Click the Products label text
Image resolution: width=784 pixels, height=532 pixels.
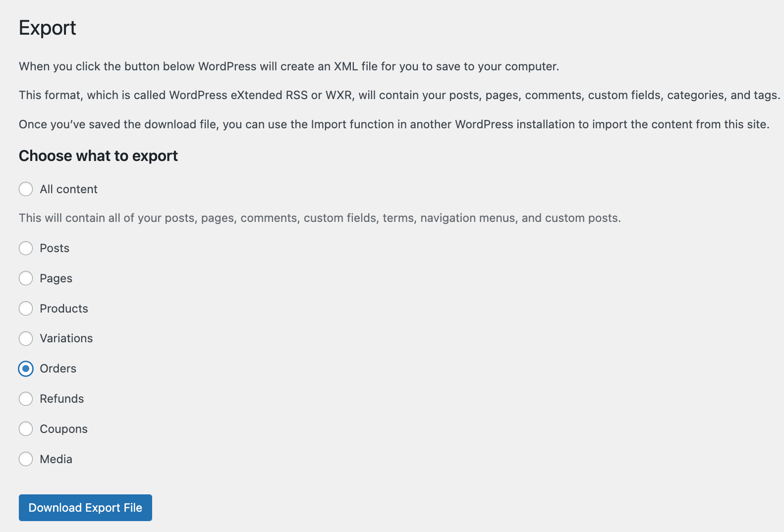pos(63,308)
